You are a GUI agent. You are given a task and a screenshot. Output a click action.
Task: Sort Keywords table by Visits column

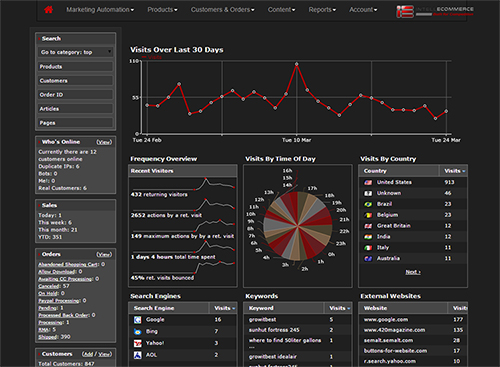click(x=339, y=308)
